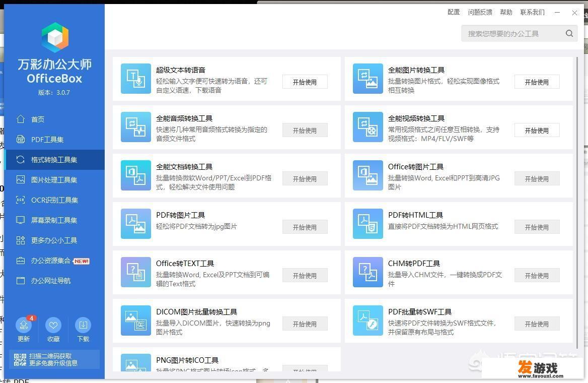Open 图片处理工具集 in the sidebar

55,180
